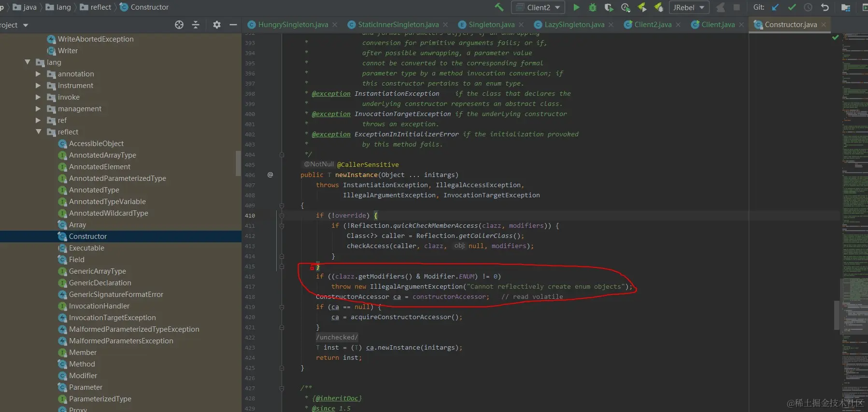The width and height of the screenshot is (868, 412).
Task: Select AccessibleObject class in tree
Action: (x=96, y=143)
